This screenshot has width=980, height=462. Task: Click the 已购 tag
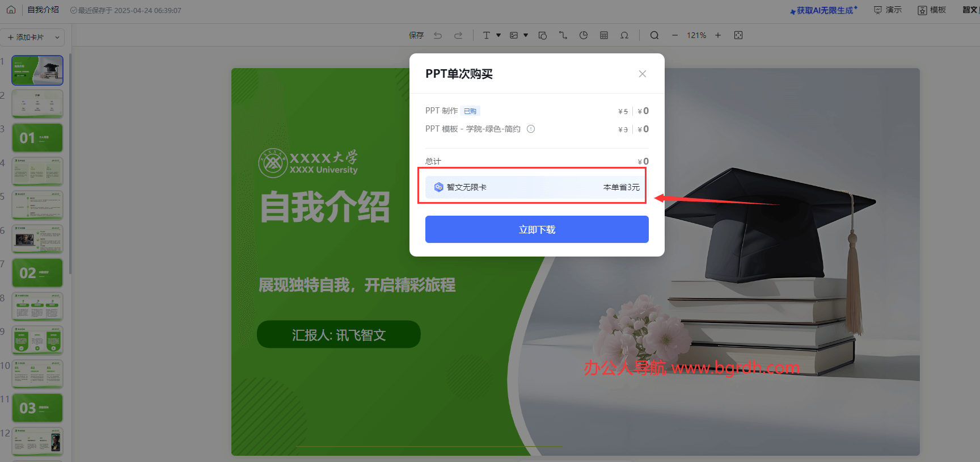click(470, 111)
